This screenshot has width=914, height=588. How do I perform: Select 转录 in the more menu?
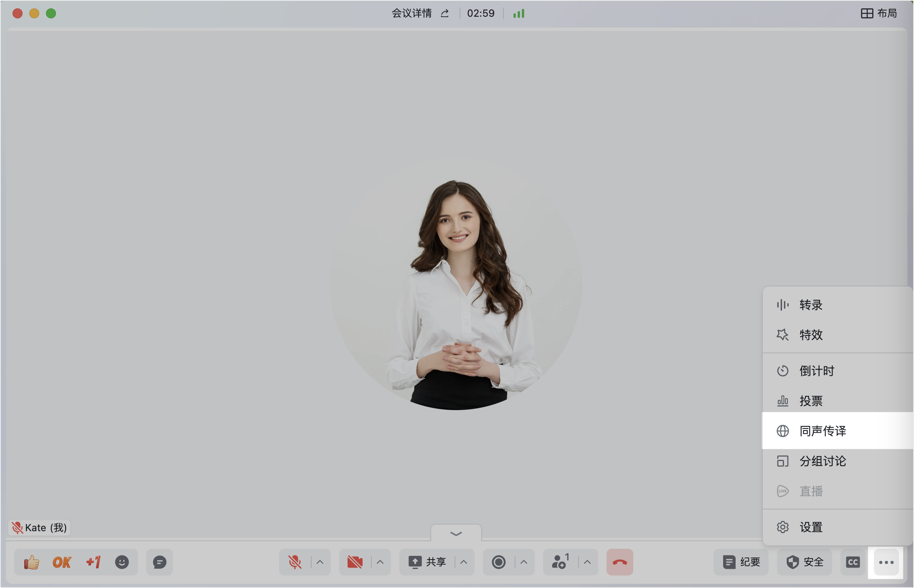pos(838,305)
